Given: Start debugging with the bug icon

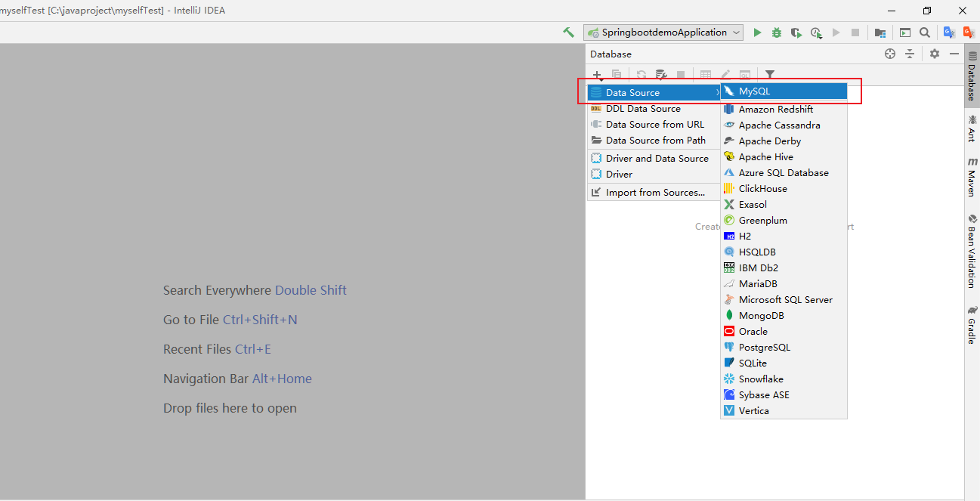Looking at the screenshot, I should [x=777, y=32].
